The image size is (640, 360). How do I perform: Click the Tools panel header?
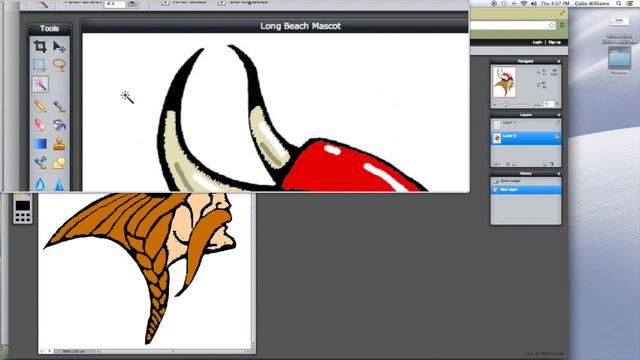click(x=49, y=28)
